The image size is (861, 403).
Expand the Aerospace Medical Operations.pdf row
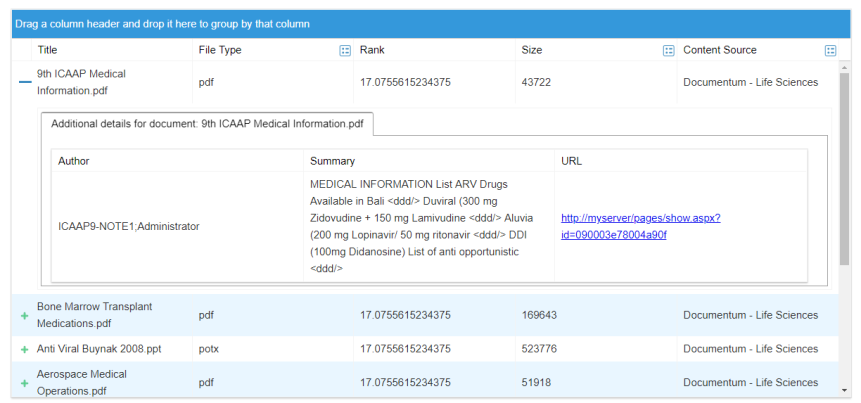click(x=25, y=382)
